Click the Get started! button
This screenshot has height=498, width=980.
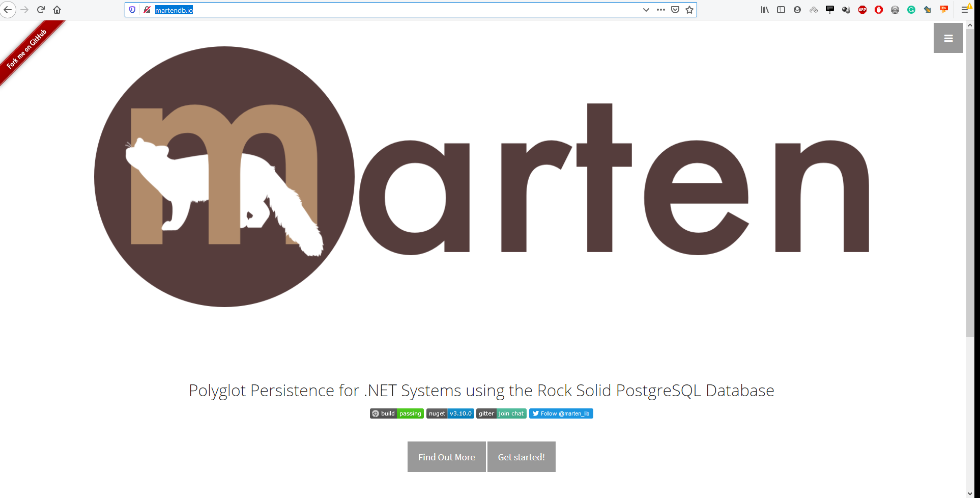click(x=522, y=457)
